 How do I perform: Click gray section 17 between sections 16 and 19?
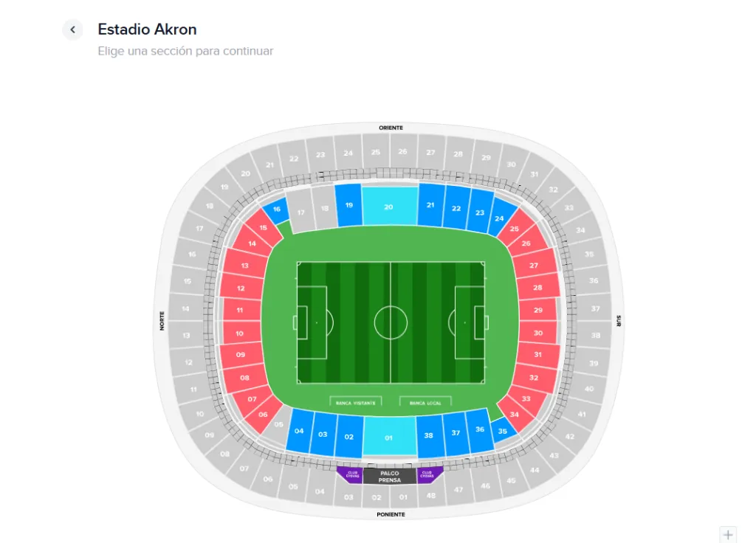(x=300, y=213)
